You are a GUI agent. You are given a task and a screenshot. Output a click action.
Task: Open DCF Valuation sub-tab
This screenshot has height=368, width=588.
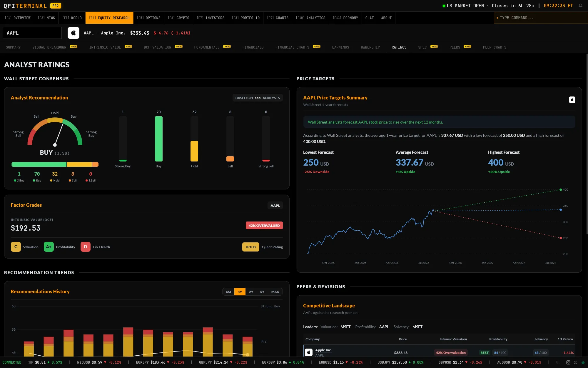click(163, 47)
